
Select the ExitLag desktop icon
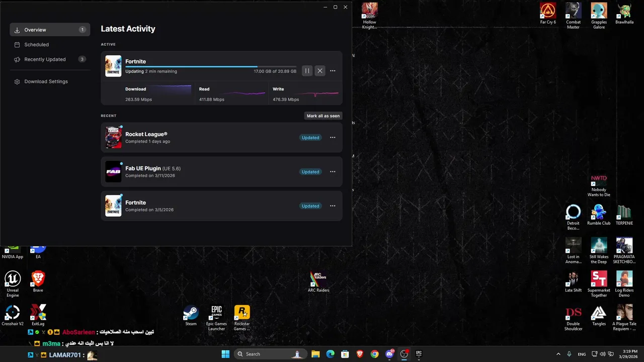(x=38, y=316)
